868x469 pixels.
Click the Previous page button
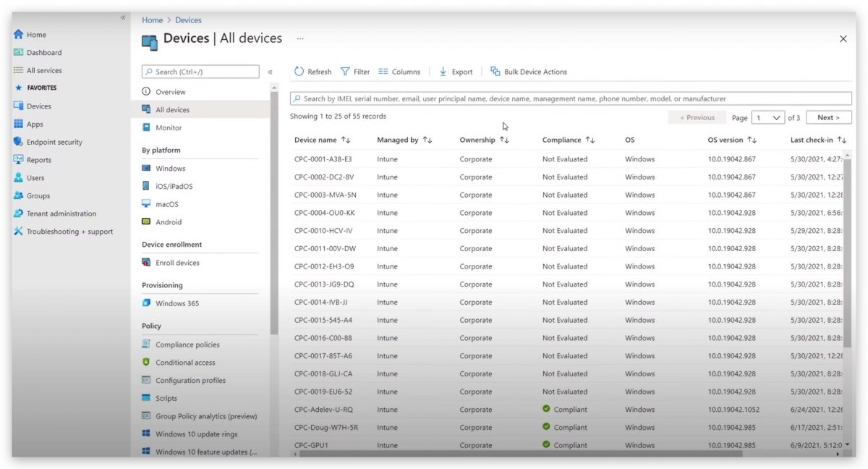[697, 117]
